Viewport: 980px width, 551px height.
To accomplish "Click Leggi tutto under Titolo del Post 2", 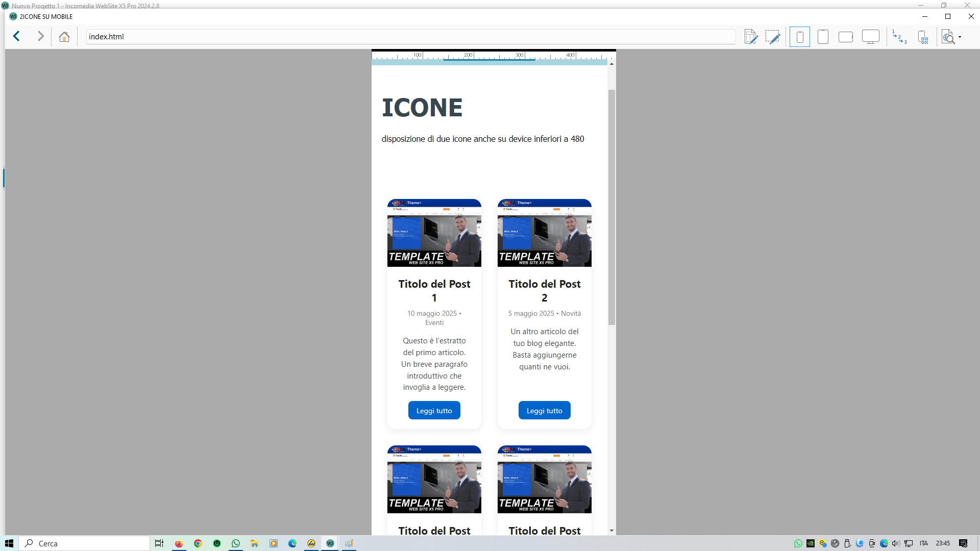I will (x=544, y=411).
